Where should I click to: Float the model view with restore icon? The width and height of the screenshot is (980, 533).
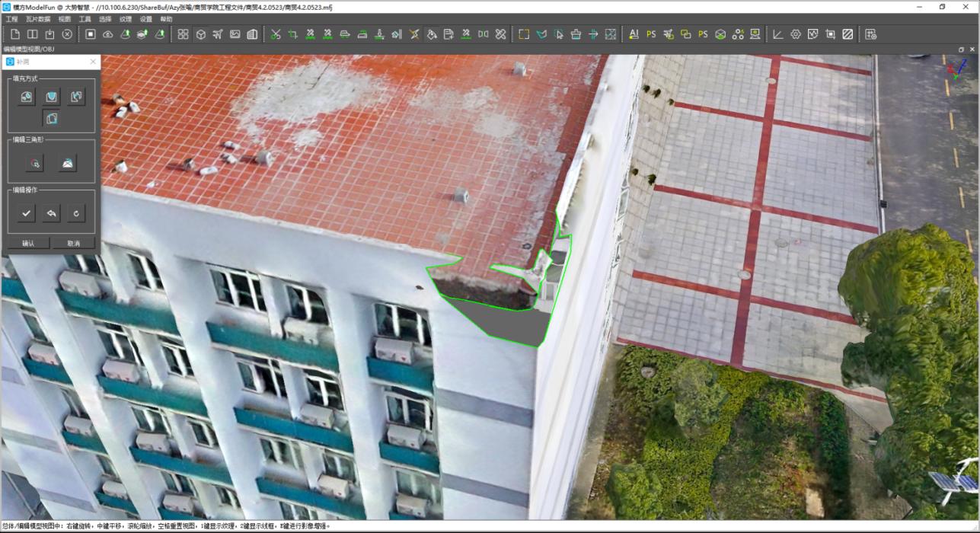(x=961, y=49)
